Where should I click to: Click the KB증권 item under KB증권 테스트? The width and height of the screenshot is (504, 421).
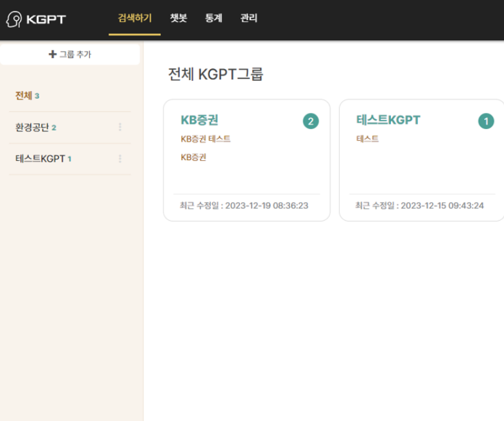coord(193,157)
